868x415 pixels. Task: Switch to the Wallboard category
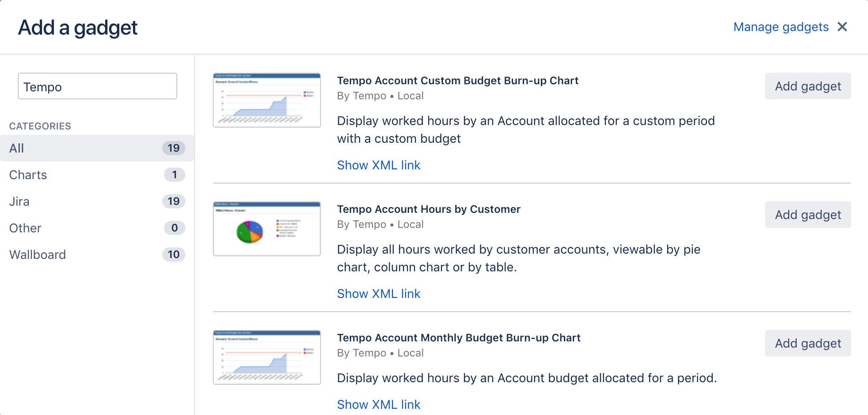point(97,254)
